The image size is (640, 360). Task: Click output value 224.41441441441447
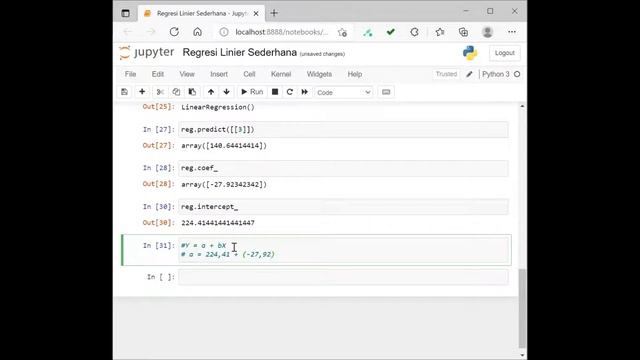coord(218,223)
